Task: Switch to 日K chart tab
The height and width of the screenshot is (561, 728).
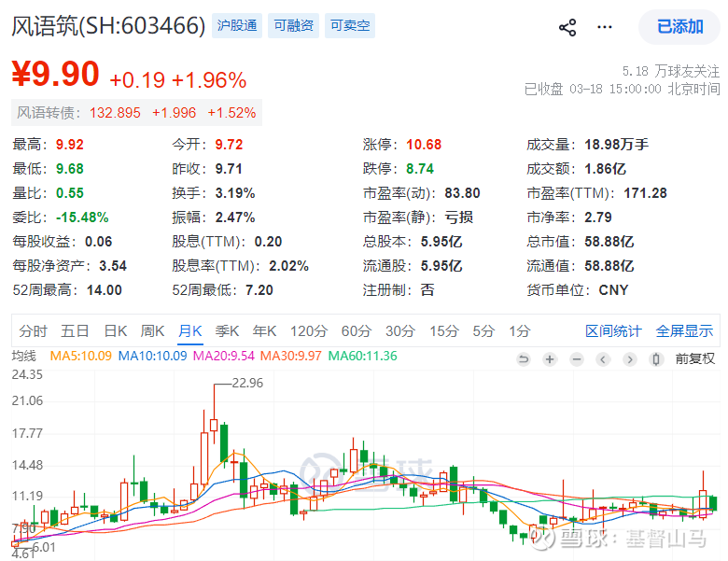Action: click(x=116, y=331)
